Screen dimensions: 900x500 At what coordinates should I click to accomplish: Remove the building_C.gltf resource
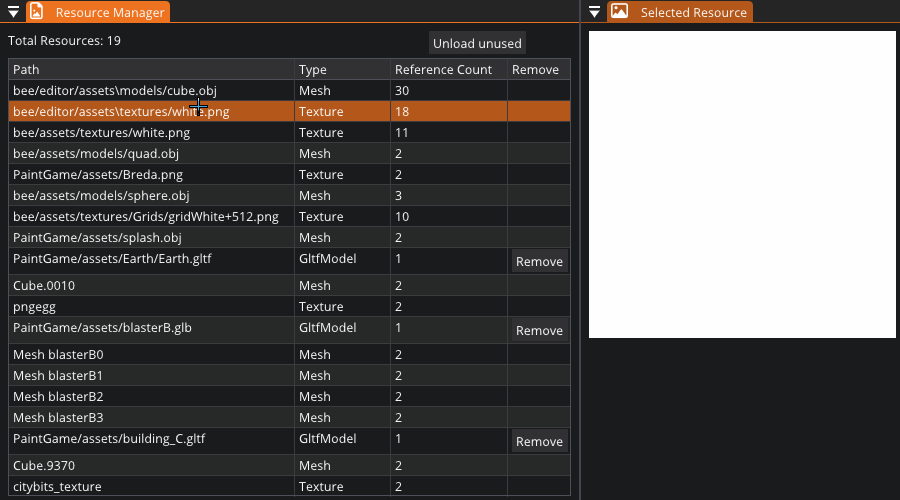point(539,442)
